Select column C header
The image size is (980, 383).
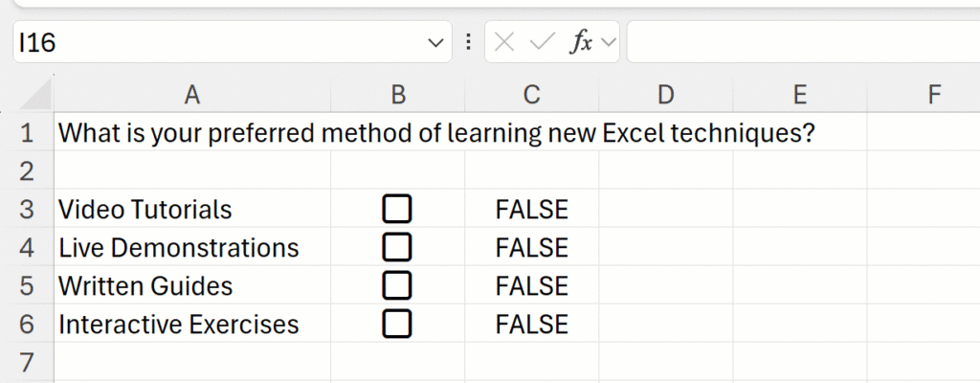click(x=532, y=95)
